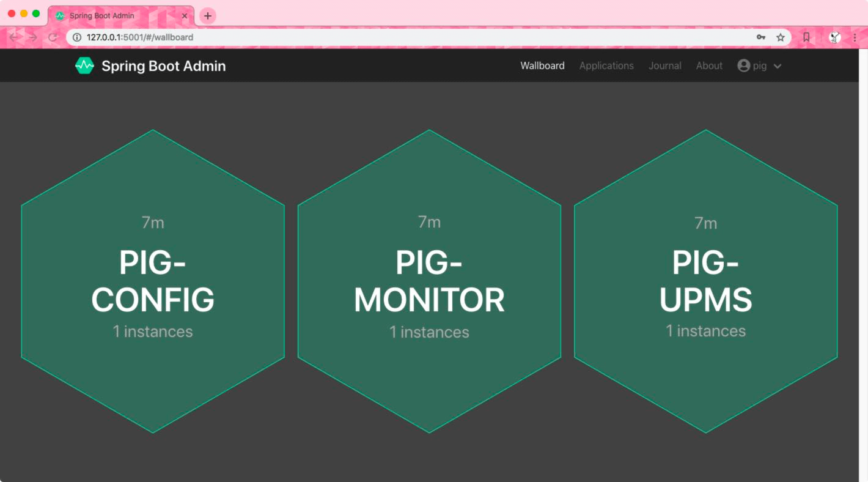Screen dimensions: 868x482
Task: Open the browser three-dot menu
Action: click(x=855, y=37)
